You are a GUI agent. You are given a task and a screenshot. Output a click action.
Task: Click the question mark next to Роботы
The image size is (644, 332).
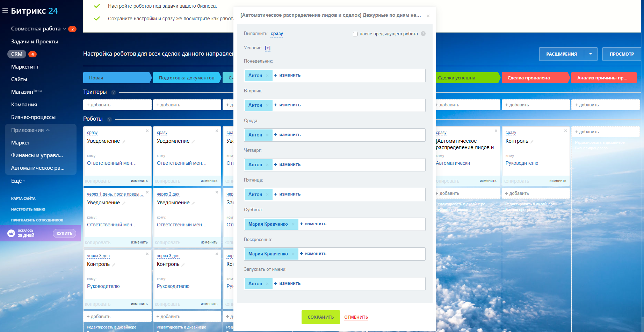109,119
